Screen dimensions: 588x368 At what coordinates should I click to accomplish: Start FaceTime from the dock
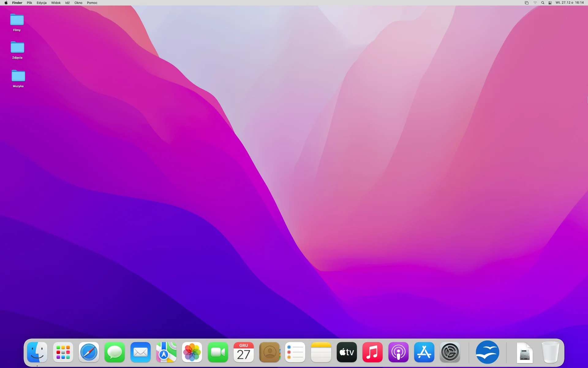click(x=218, y=352)
